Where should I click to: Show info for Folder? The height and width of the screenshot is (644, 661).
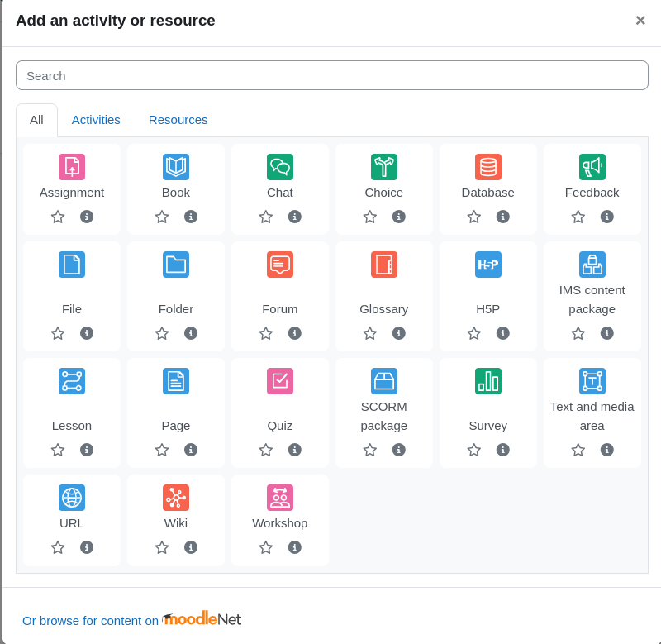(x=191, y=334)
